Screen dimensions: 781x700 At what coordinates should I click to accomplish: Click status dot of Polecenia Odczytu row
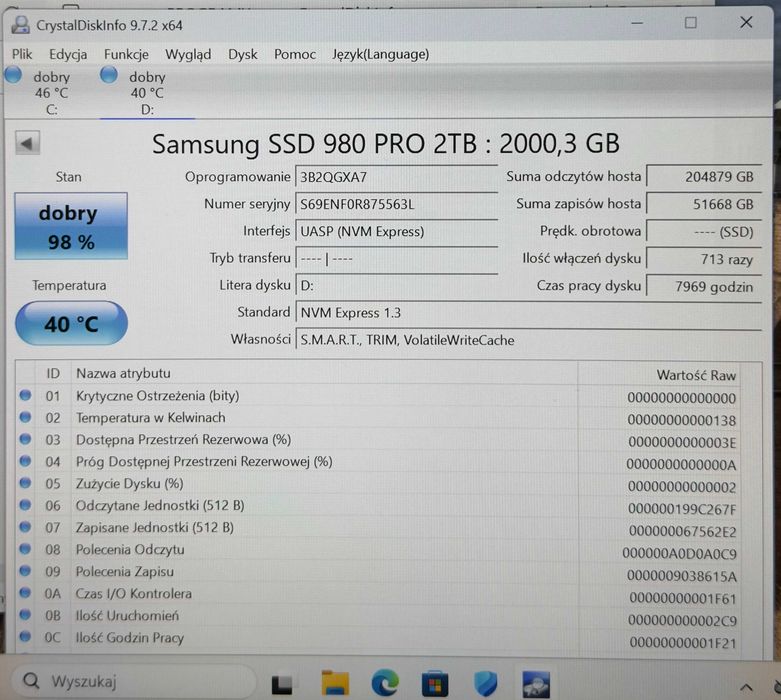point(25,549)
